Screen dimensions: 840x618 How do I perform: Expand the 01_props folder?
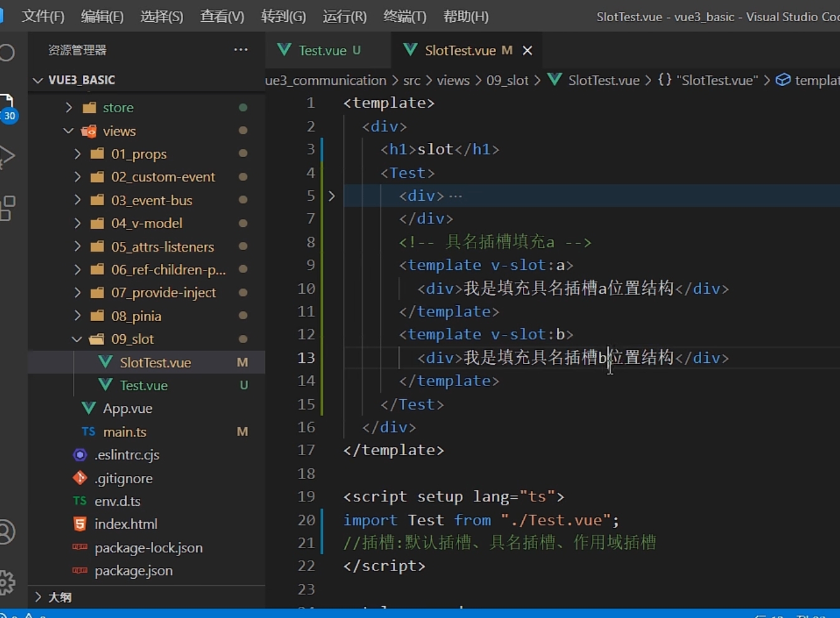tap(77, 153)
